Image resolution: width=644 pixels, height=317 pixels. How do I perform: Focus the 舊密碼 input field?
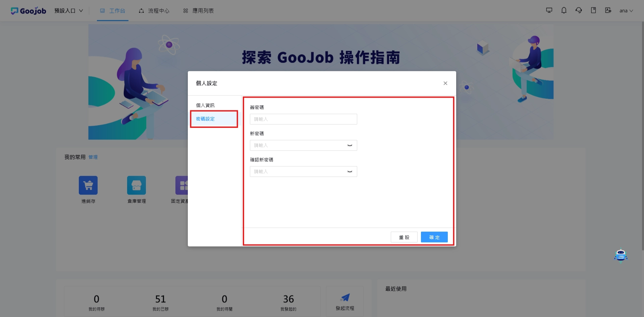304,119
